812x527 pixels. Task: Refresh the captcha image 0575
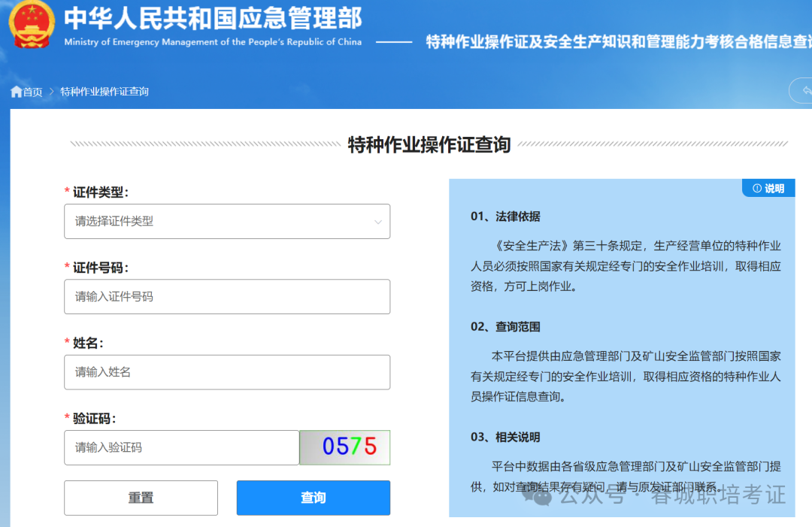pyautogui.click(x=345, y=447)
